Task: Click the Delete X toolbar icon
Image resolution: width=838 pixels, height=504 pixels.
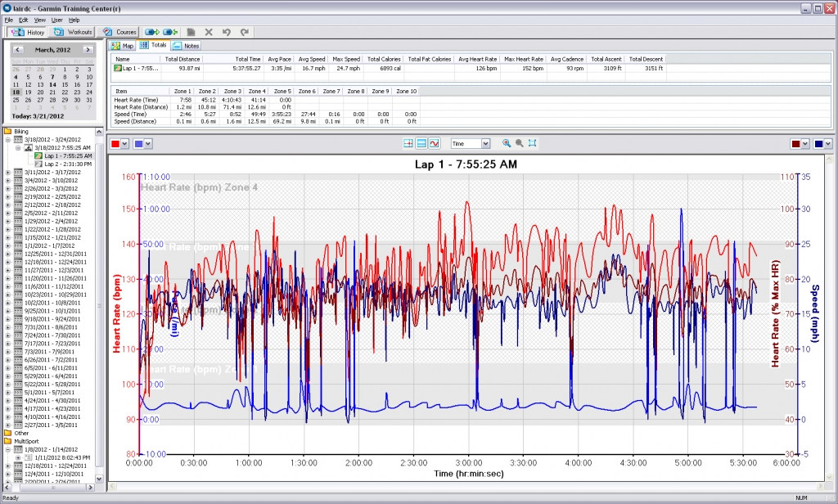Action: (x=209, y=32)
